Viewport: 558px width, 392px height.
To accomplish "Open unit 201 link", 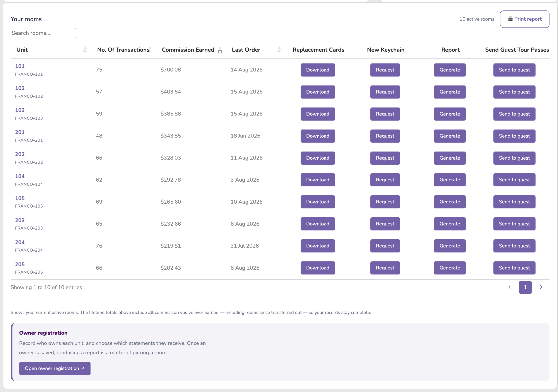I will click(20, 132).
